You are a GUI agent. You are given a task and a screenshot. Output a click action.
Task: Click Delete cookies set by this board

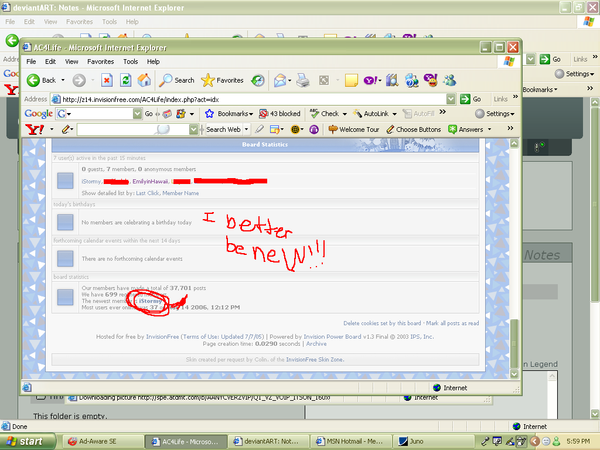[382, 323]
